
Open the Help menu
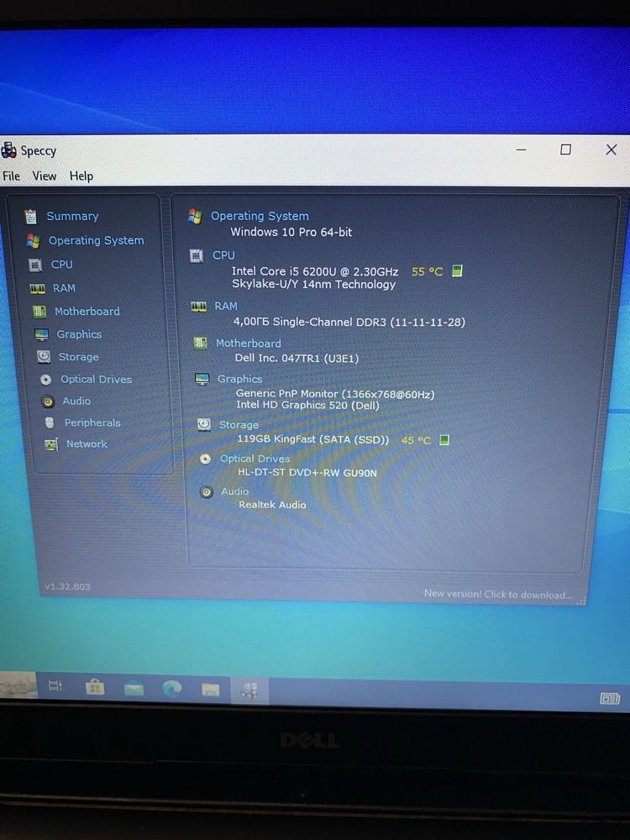(x=81, y=176)
